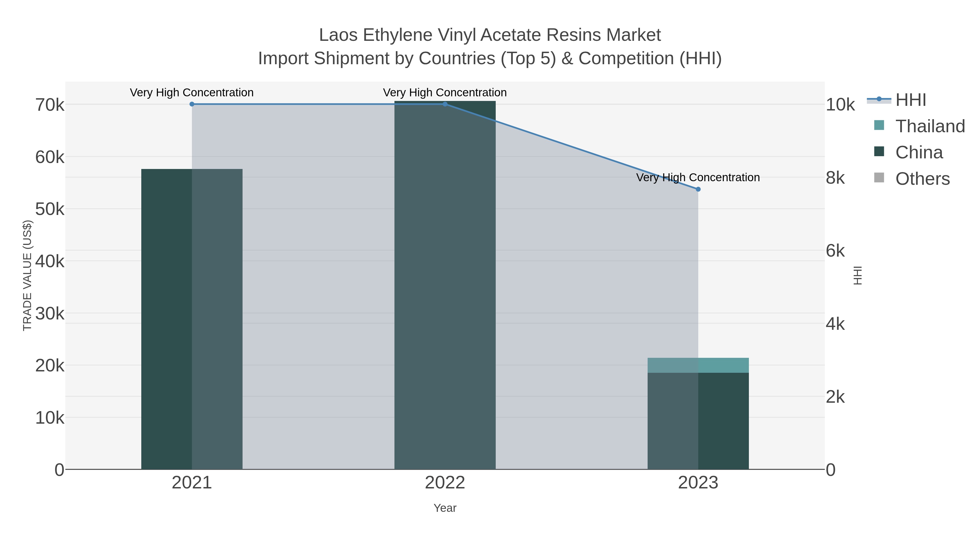Toggle the China legend entry
The image size is (980, 551).
pyautogui.click(x=908, y=152)
